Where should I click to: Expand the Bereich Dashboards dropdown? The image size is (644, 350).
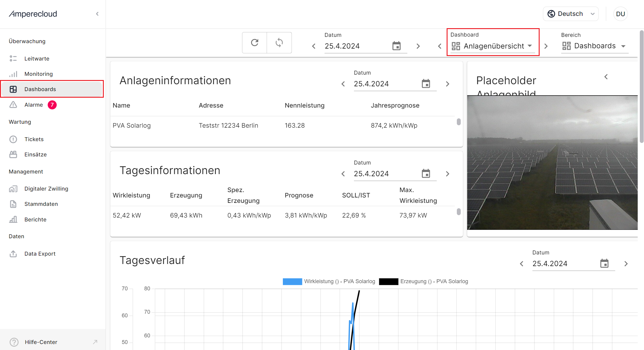point(595,46)
